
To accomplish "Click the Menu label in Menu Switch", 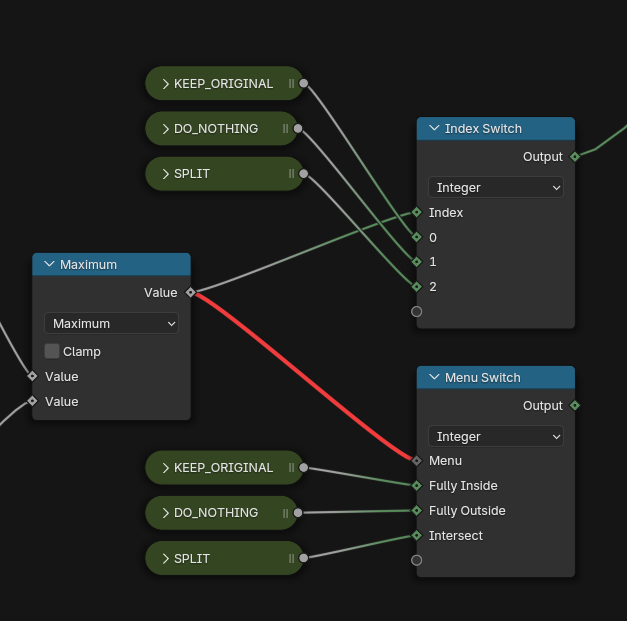I will click(x=445, y=461).
